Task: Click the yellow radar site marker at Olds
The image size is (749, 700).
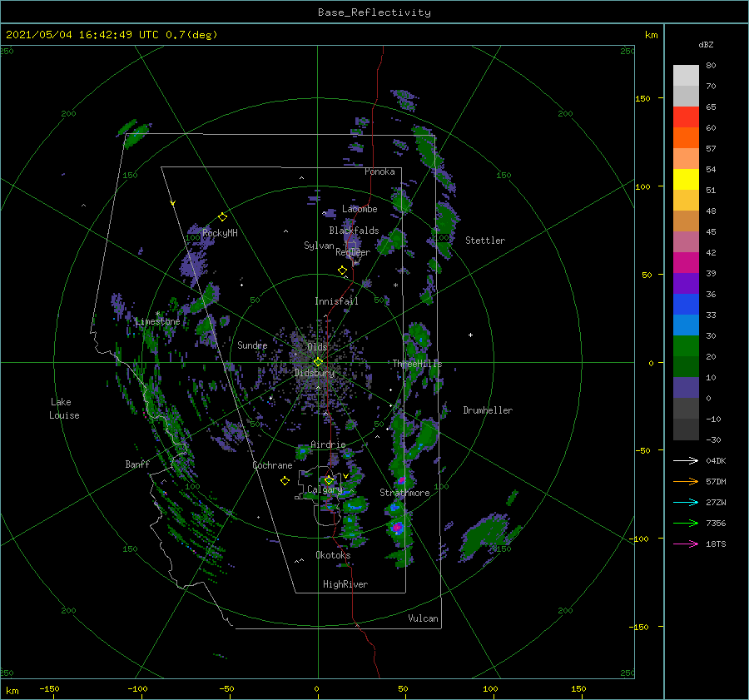Action: 318,362
